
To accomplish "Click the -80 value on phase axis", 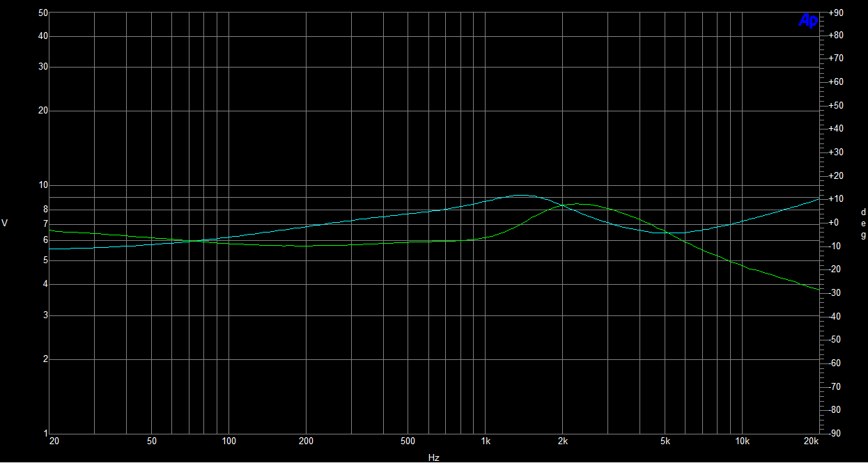I will [833, 409].
